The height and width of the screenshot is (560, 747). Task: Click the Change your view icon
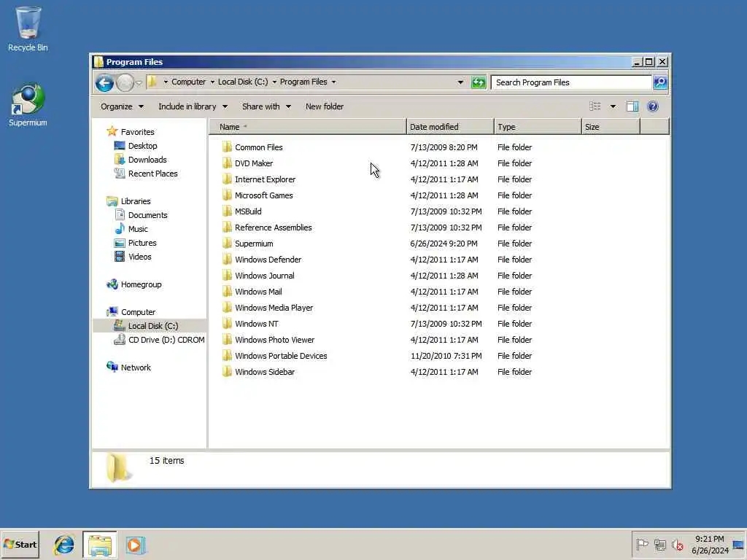[x=595, y=106]
